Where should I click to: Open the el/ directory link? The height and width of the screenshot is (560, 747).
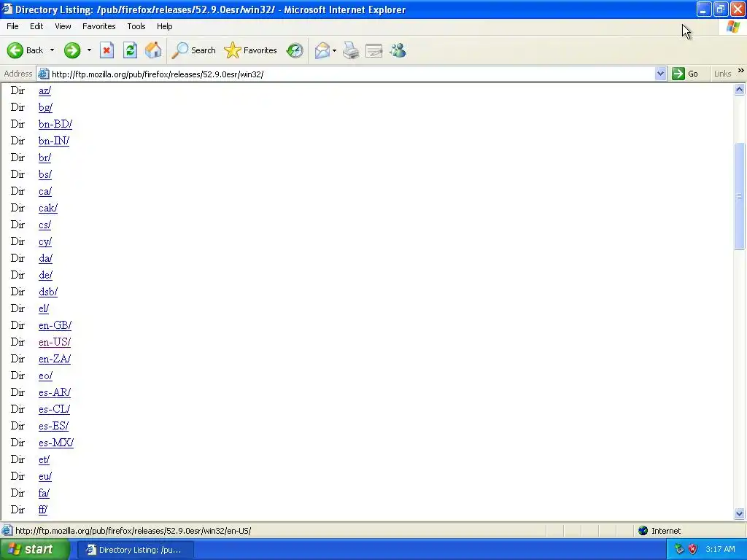44,308
